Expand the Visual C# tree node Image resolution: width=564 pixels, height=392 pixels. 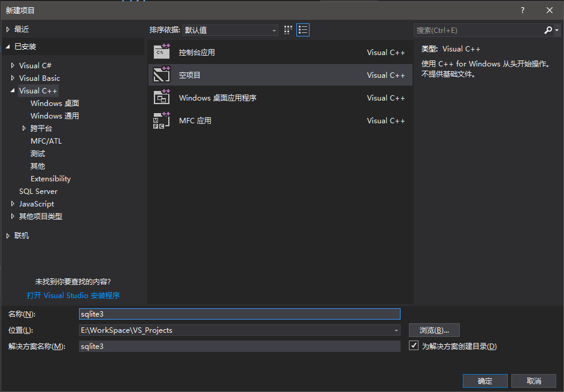pyautogui.click(x=13, y=66)
